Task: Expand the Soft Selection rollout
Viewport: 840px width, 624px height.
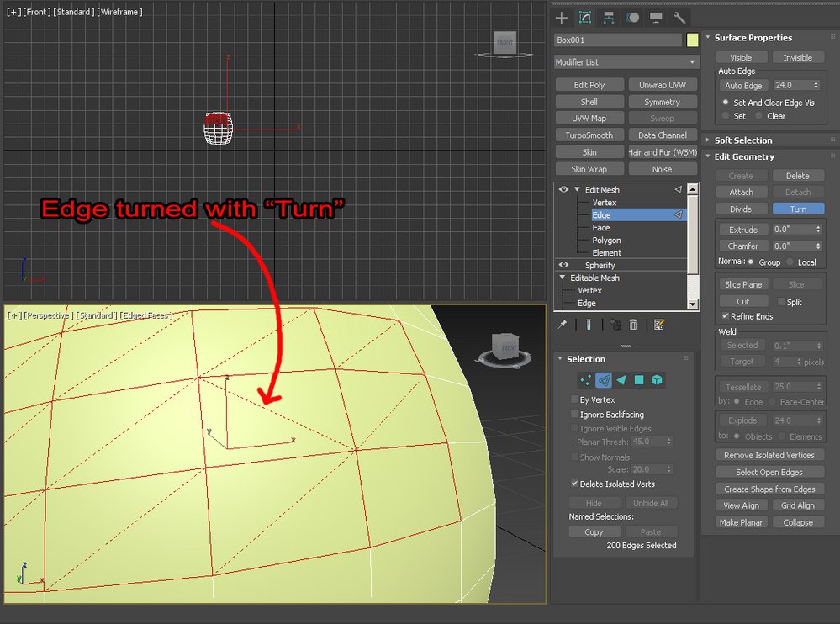Action: click(x=708, y=140)
